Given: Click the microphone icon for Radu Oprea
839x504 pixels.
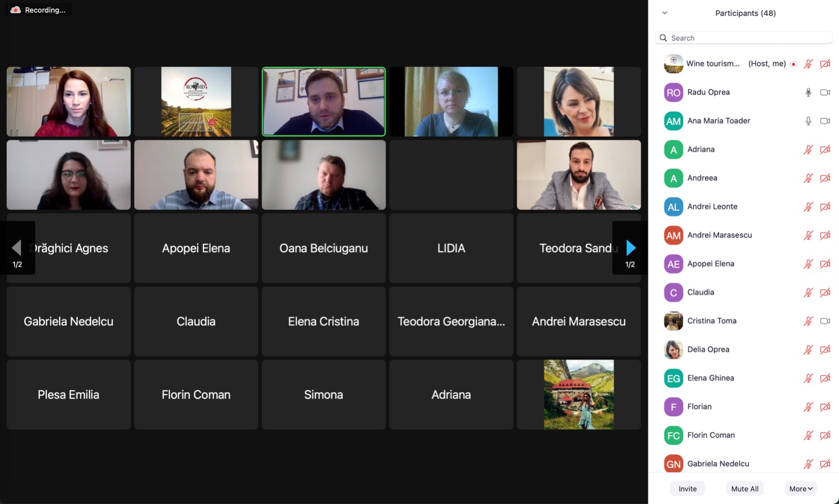Looking at the screenshot, I should [x=808, y=92].
